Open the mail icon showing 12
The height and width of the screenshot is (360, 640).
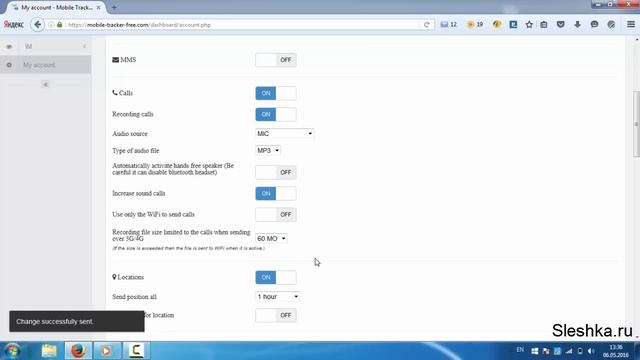click(x=448, y=24)
